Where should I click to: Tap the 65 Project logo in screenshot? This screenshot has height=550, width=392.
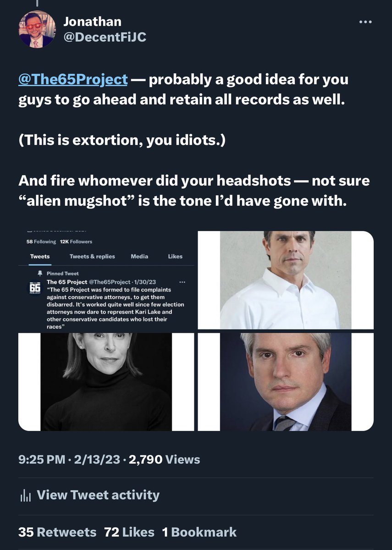tap(35, 288)
